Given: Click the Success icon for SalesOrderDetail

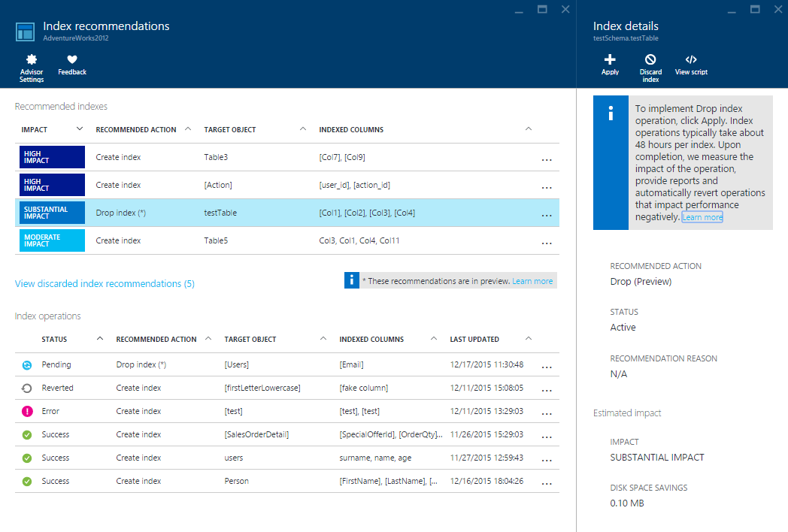Looking at the screenshot, I should [27, 435].
